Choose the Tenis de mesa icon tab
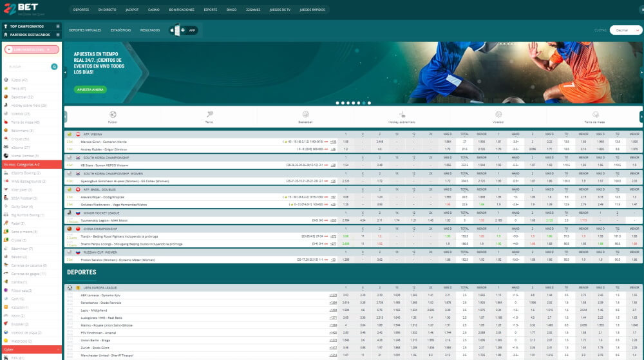644x360 pixels. point(594,117)
